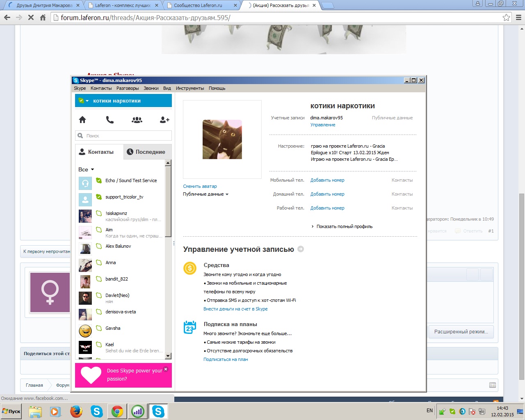Click the Расширенный режим button on forum

(461, 332)
